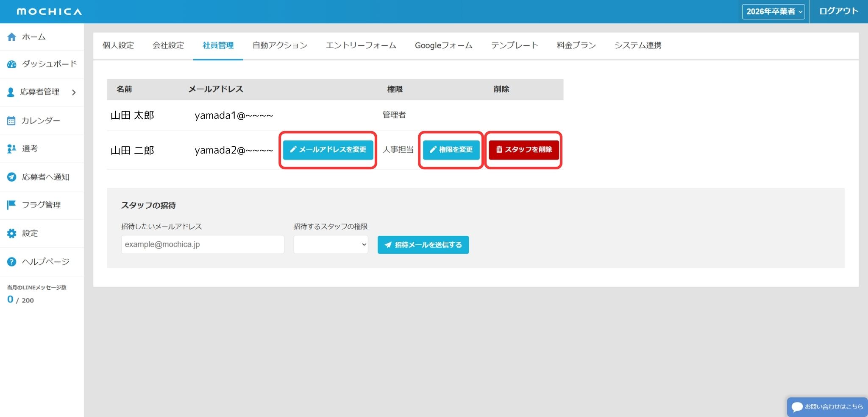Open the 2026年卒業者 graduation year dropdown

pyautogui.click(x=773, y=11)
